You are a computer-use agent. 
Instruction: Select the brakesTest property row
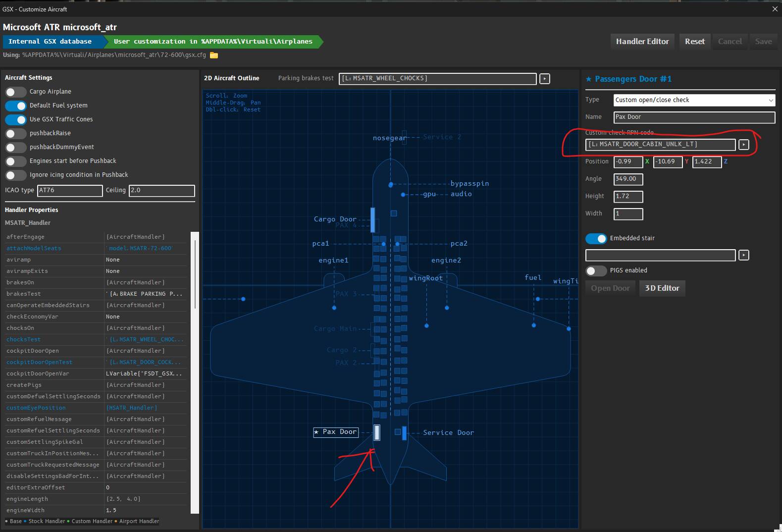(x=96, y=294)
